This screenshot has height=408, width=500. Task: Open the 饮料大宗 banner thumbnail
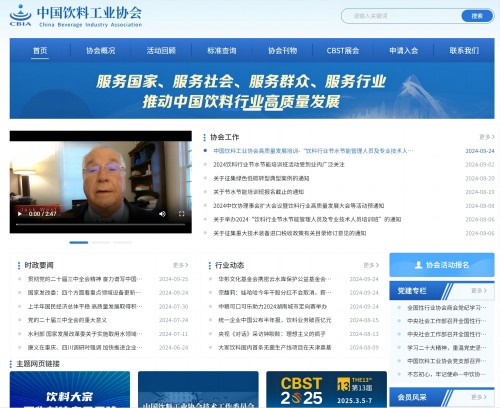(x=70, y=389)
